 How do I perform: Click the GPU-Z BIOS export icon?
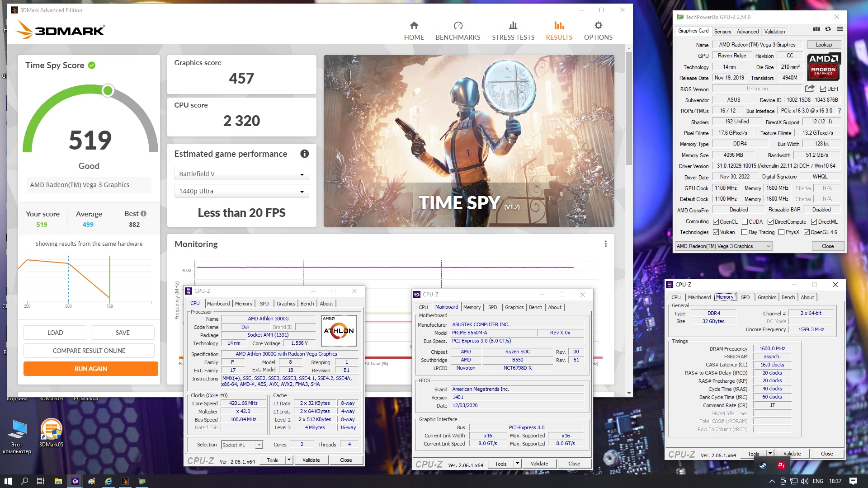click(x=810, y=89)
